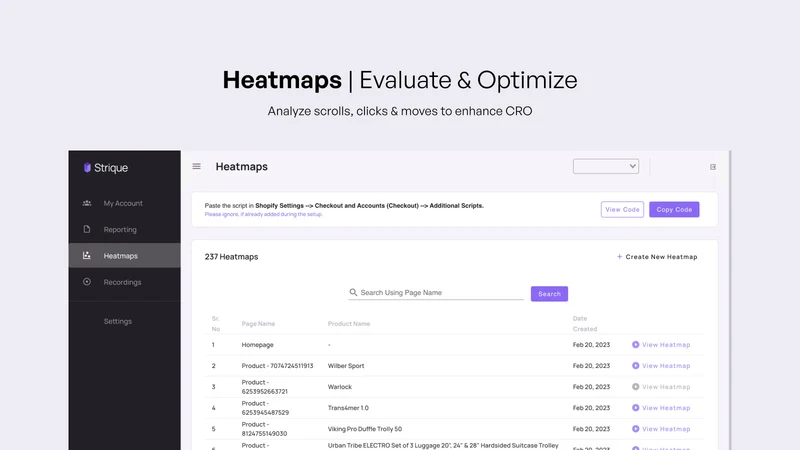Click play icon in Trans4mer 1.0 row
The height and width of the screenshot is (450, 800).
coord(635,408)
